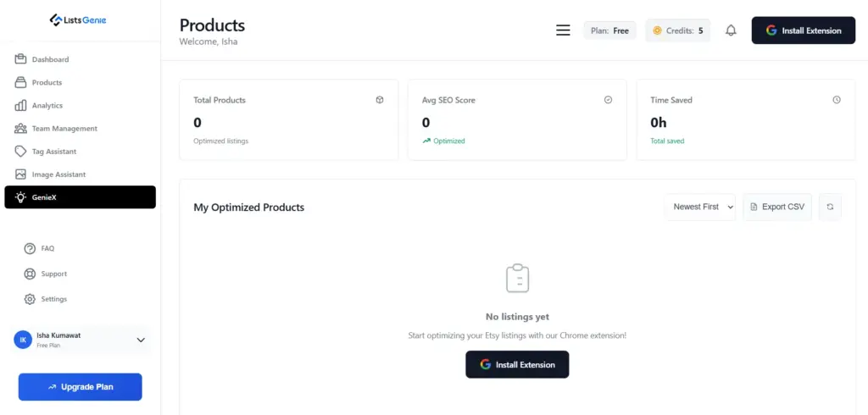Click the Welcome, Isha subtitle
The image size is (868, 415).
(x=209, y=41)
